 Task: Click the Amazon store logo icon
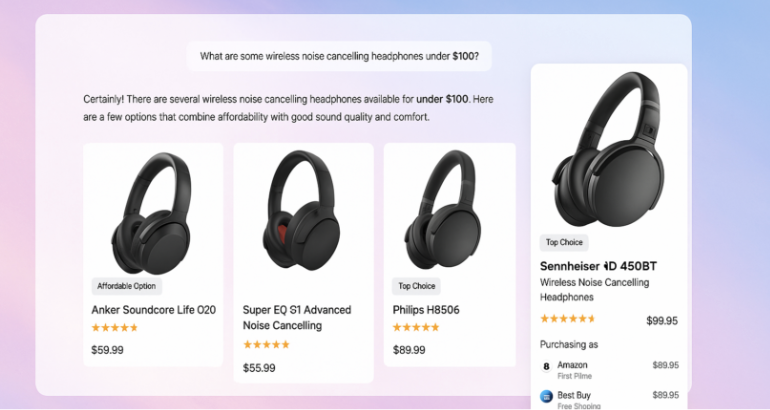pyautogui.click(x=546, y=366)
